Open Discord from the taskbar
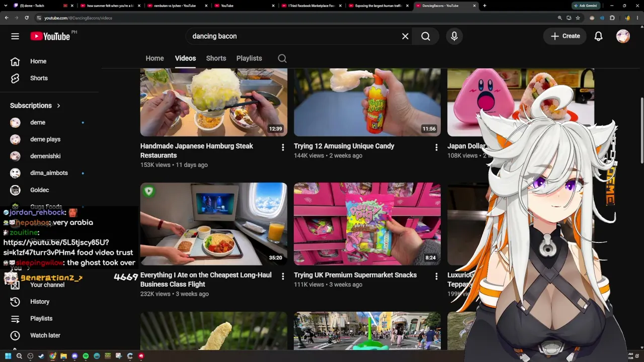Screen dimensions: 644x362 pos(74,356)
